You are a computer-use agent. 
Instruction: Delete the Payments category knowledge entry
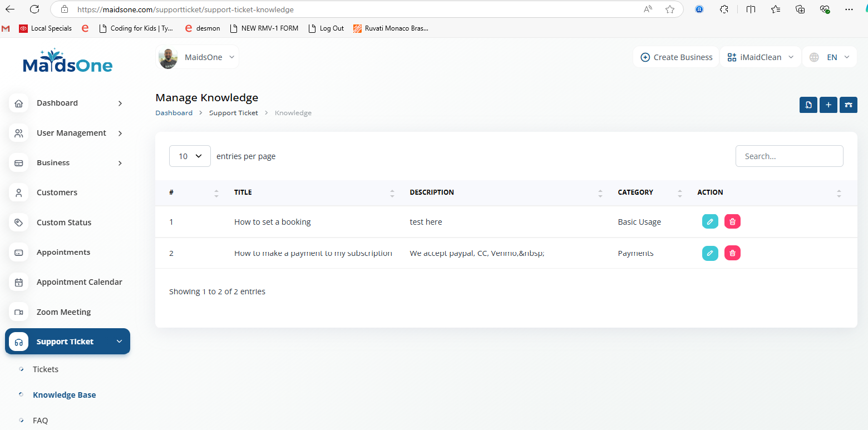pos(732,253)
